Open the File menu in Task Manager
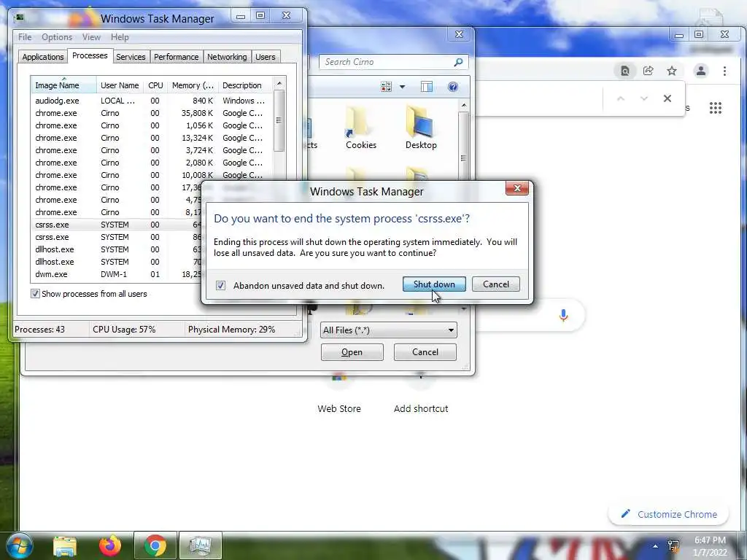The width and height of the screenshot is (747, 560). click(x=25, y=37)
